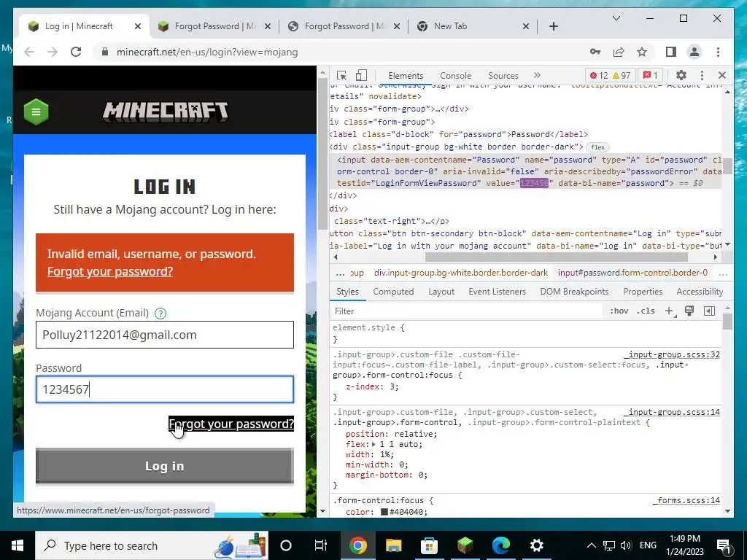Image resolution: width=747 pixels, height=560 pixels.
Task: Close the DevTools panel
Action: click(x=721, y=75)
